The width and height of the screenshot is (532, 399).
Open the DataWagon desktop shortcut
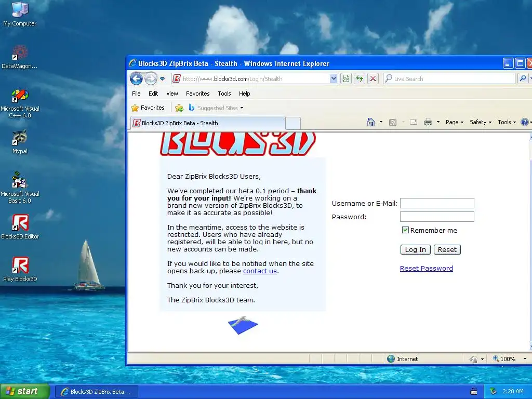click(20, 57)
